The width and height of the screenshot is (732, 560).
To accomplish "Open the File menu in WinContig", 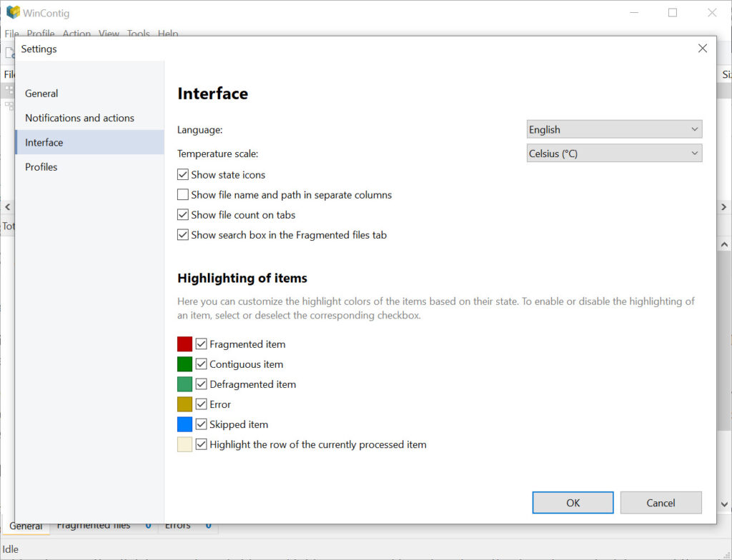I will [11, 33].
